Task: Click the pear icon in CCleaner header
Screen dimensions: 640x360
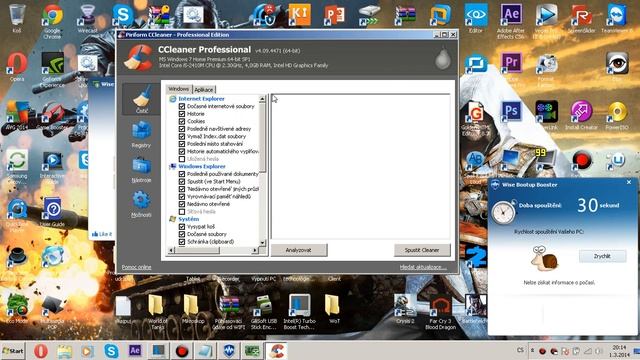Action: (x=442, y=59)
